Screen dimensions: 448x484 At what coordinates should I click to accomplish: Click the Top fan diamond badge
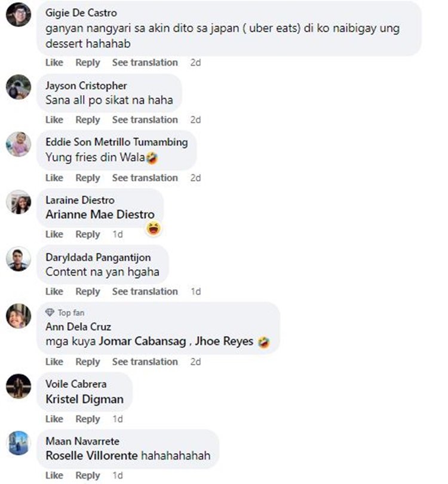pos(50,312)
